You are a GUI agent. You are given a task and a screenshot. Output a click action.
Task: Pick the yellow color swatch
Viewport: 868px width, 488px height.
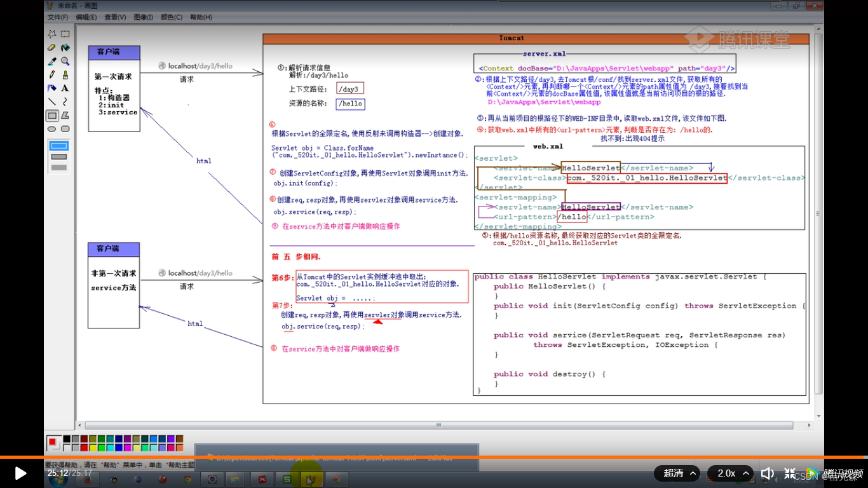[93, 448]
